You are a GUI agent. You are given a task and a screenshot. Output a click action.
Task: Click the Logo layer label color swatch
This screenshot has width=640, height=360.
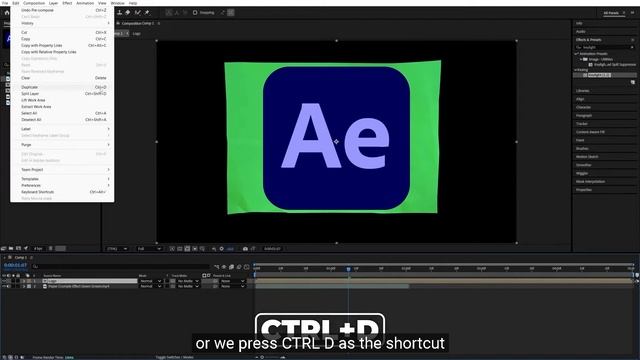coord(29,281)
